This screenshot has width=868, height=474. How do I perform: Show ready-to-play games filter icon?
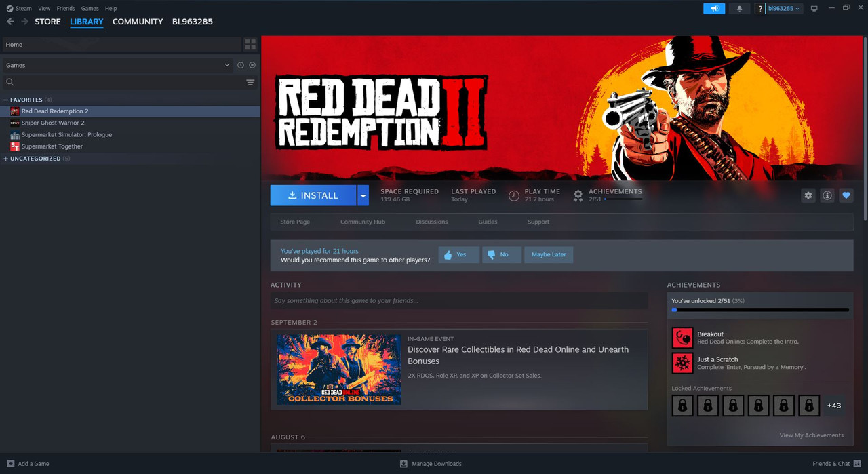tap(252, 65)
